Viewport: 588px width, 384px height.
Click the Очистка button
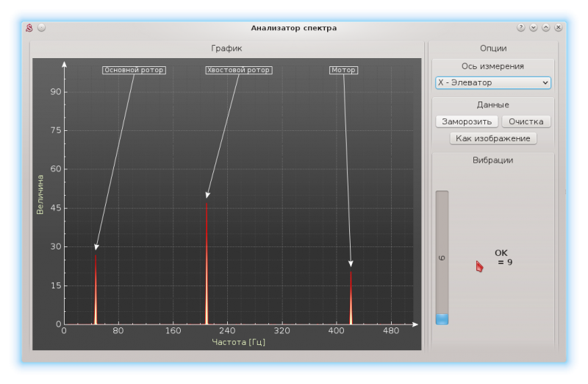pos(526,121)
